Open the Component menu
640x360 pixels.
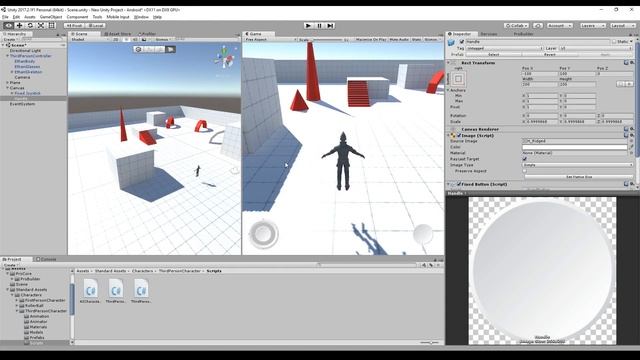point(77,17)
